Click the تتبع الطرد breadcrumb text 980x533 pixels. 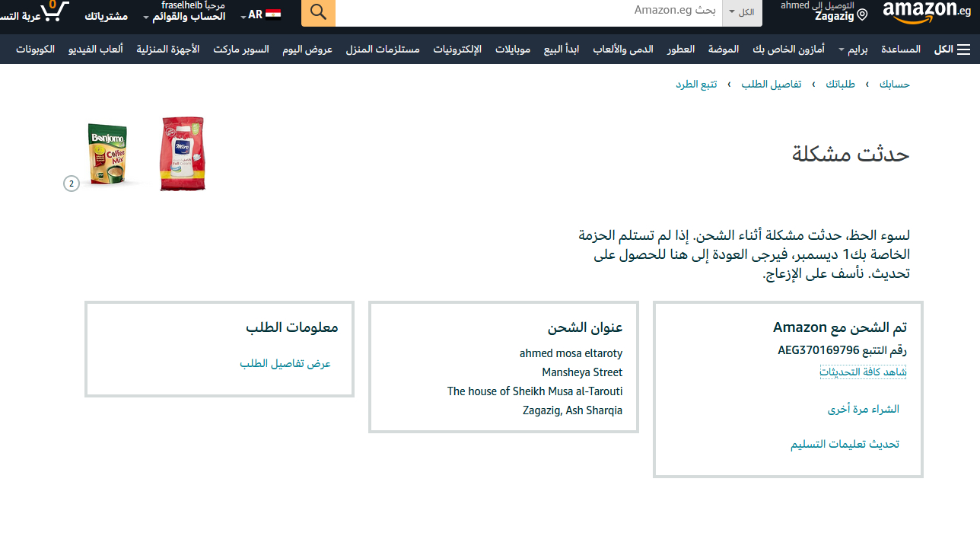coord(696,85)
